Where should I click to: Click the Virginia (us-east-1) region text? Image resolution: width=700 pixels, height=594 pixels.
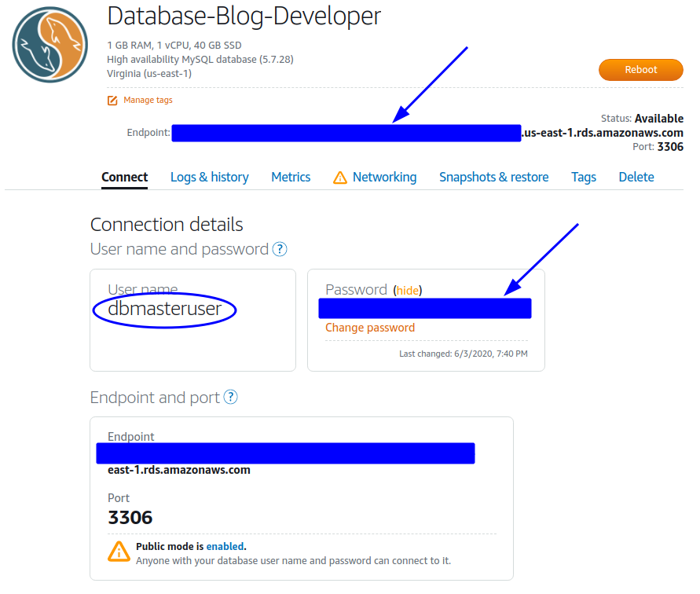[149, 74]
